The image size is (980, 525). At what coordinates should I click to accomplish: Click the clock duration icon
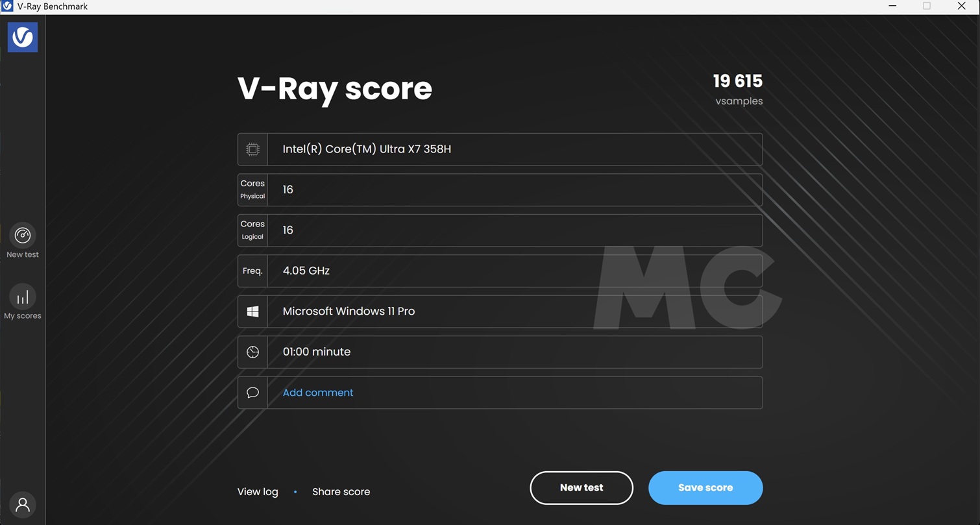point(252,352)
